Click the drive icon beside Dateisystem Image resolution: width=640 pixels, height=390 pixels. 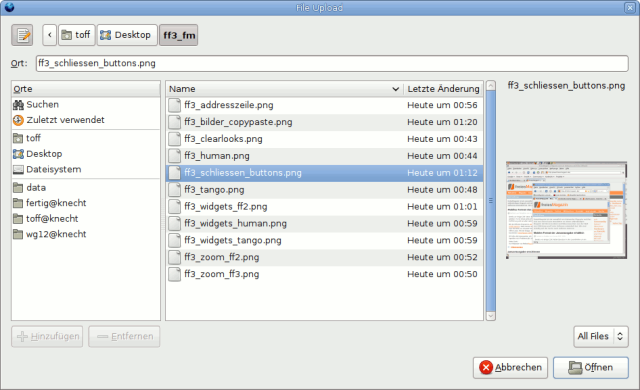(18, 169)
